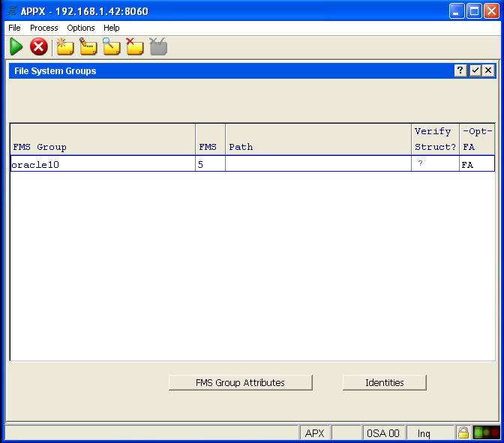
Task: Open the Help menu
Action: pyautogui.click(x=112, y=28)
